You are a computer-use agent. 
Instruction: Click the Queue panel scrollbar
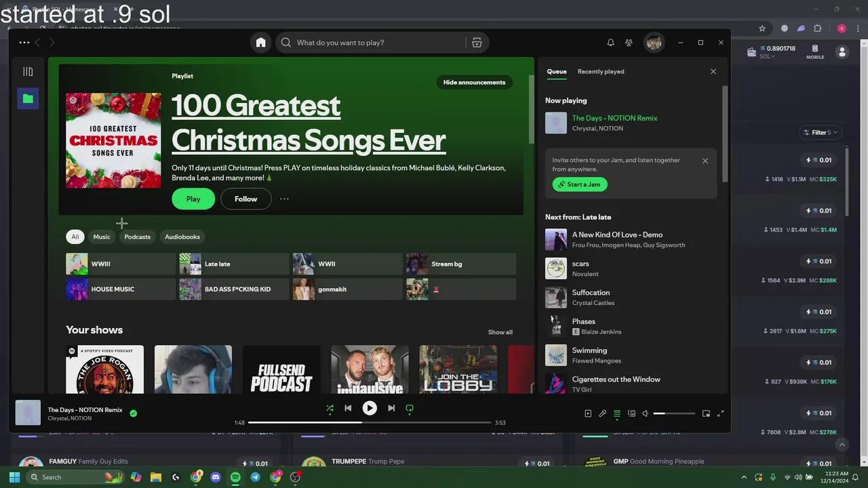click(724, 134)
